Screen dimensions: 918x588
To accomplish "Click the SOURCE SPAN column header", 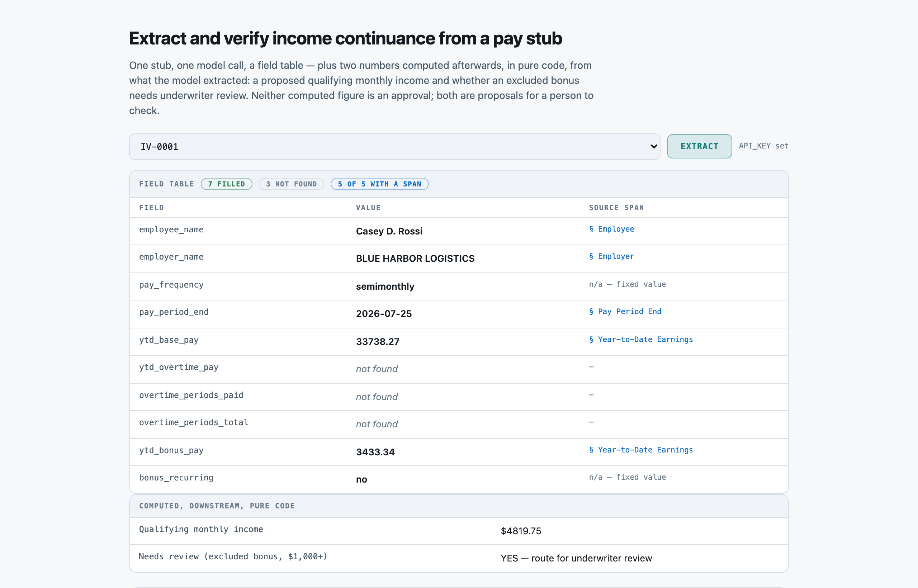I will (x=616, y=208).
